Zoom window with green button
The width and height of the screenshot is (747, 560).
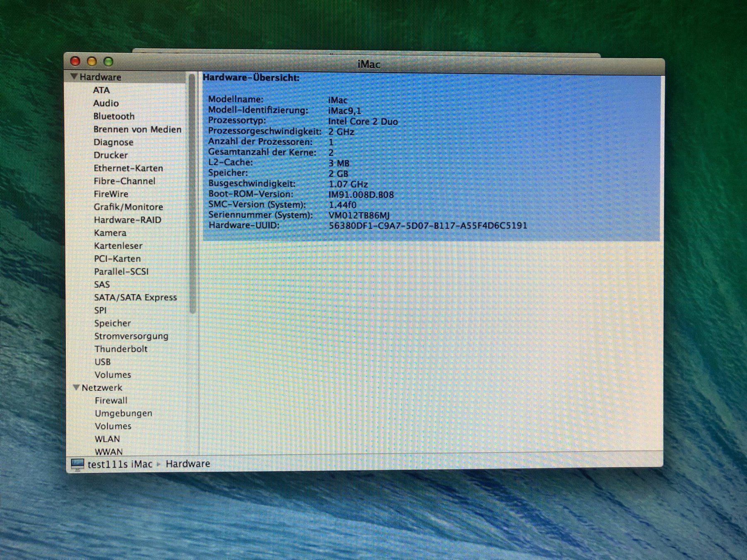[108, 61]
